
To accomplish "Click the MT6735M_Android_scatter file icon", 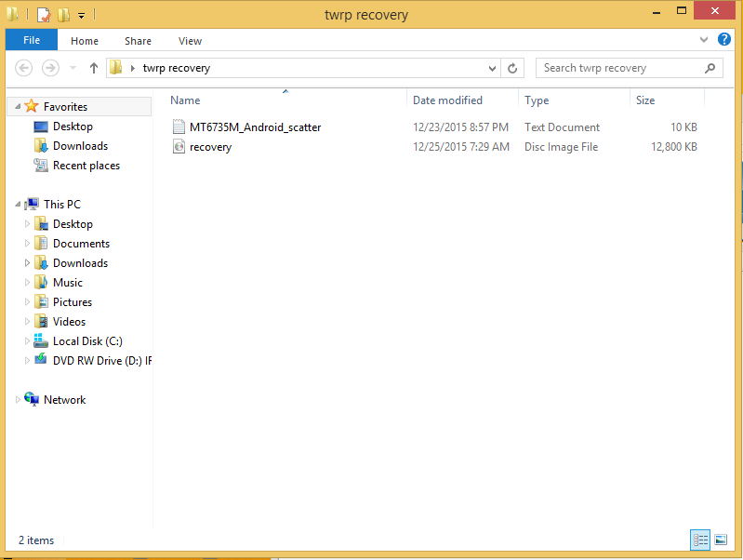I will (179, 127).
